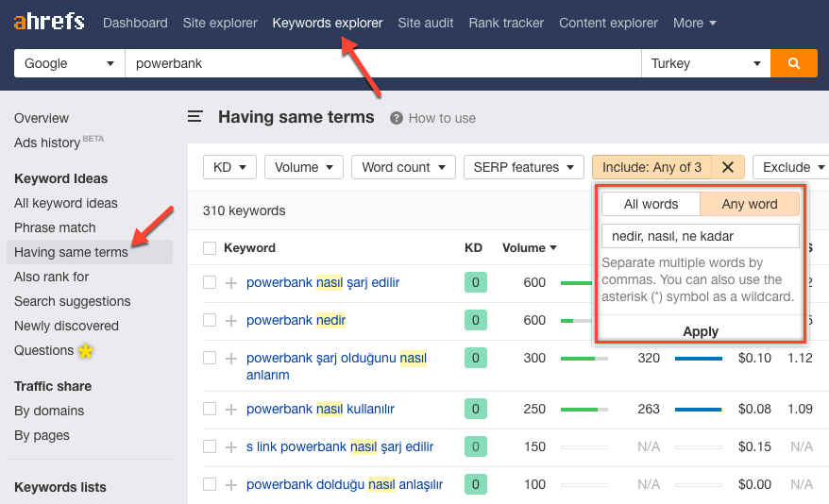Open Phrase match in sidebar
The width and height of the screenshot is (829, 504).
pos(55,227)
